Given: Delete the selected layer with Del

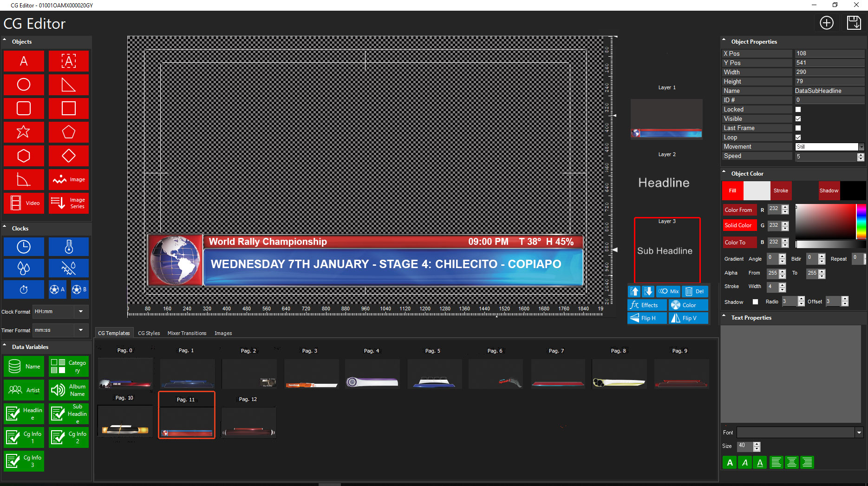Looking at the screenshot, I should click(695, 291).
